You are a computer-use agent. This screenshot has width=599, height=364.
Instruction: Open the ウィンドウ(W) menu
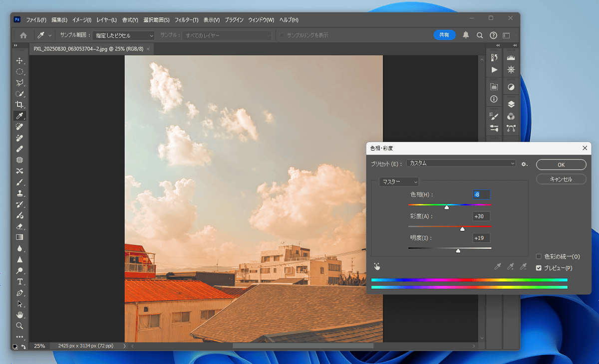click(261, 20)
